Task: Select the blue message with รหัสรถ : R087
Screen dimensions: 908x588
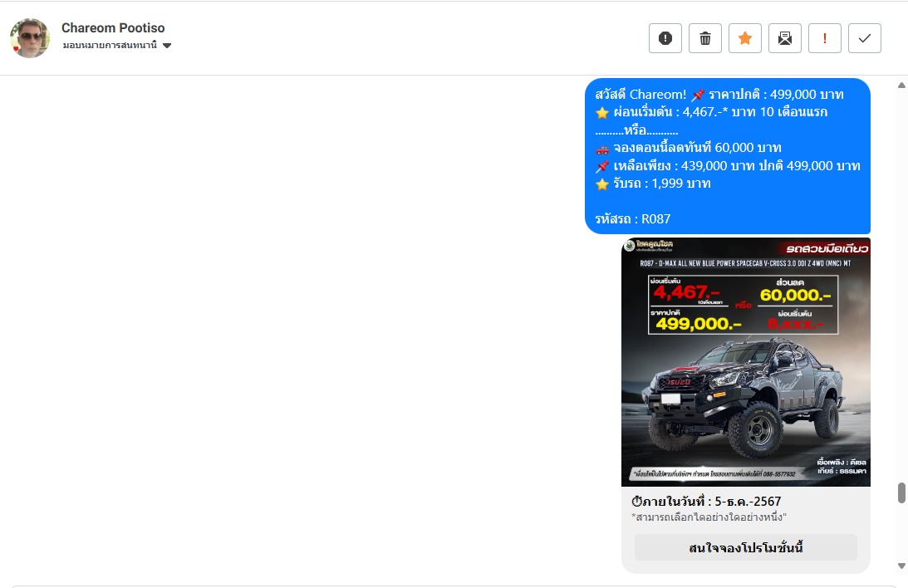Action: pos(728,156)
